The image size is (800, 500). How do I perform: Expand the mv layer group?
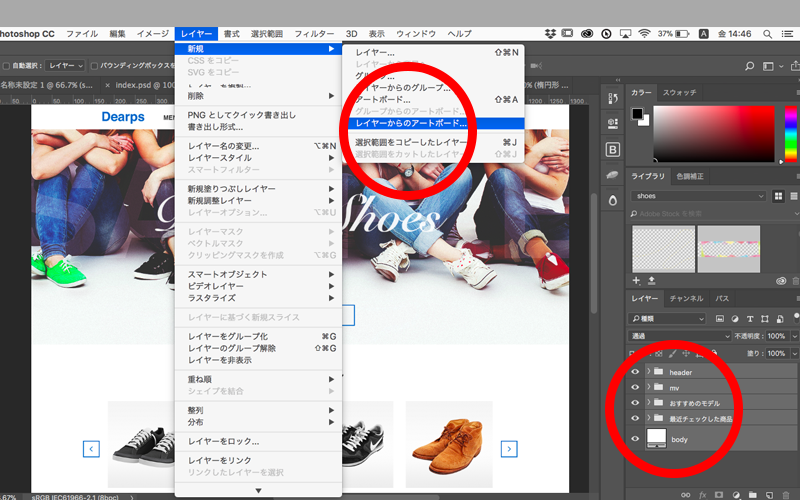tap(649, 387)
